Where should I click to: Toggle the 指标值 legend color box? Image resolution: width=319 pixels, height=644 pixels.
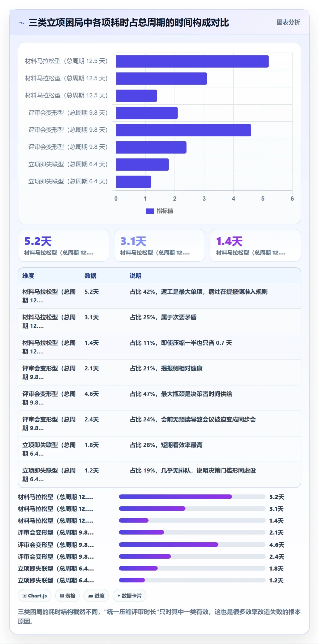[x=150, y=211]
